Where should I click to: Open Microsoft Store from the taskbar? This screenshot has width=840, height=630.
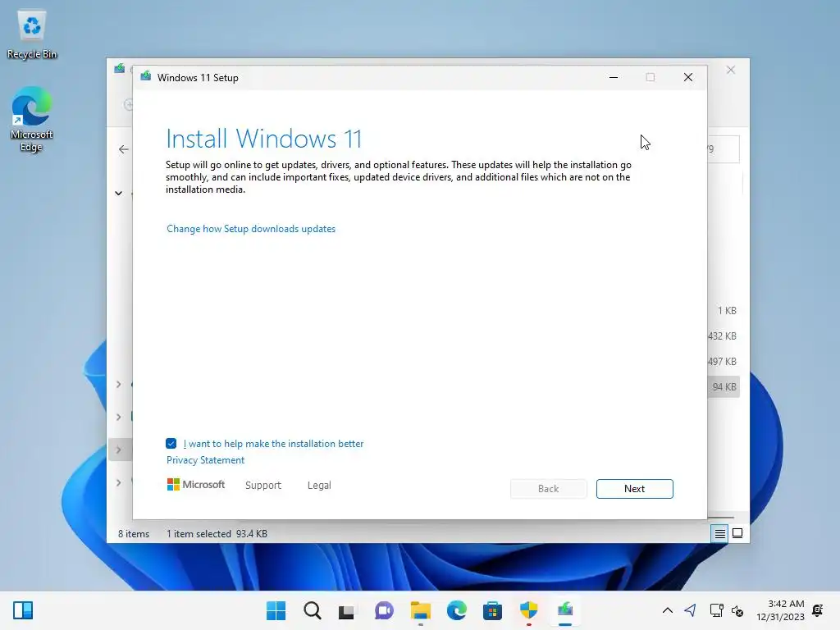(x=492, y=610)
